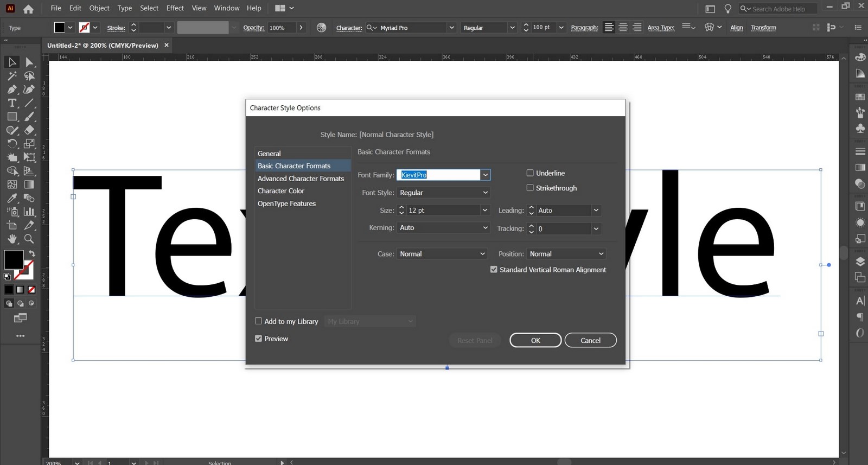This screenshot has width=868, height=465.
Task: Open the Kerning dropdown
Action: pos(443,228)
